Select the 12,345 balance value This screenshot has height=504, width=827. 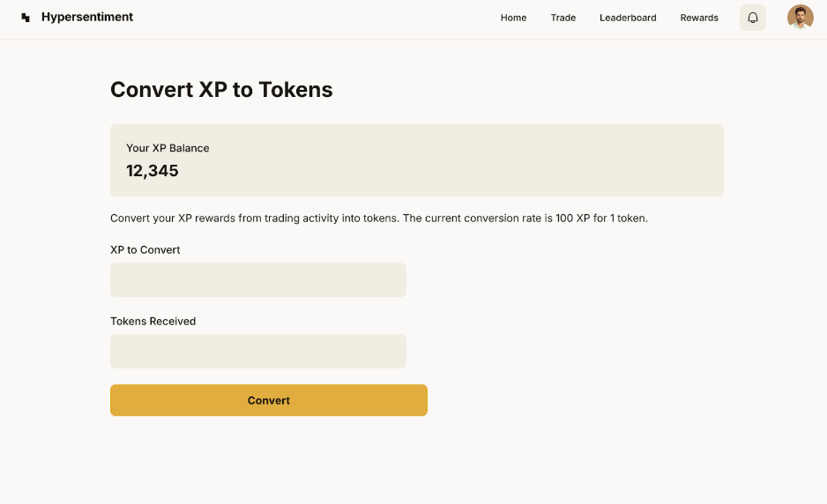(x=153, y=171)
